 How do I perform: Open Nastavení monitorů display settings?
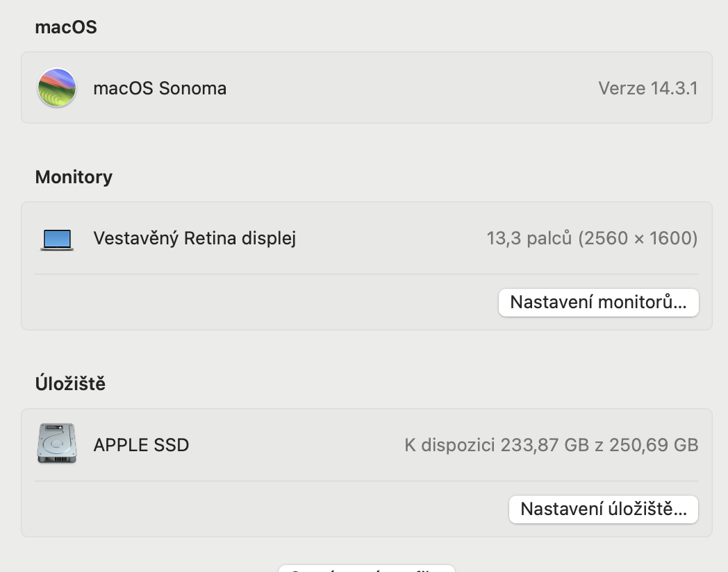598,303
